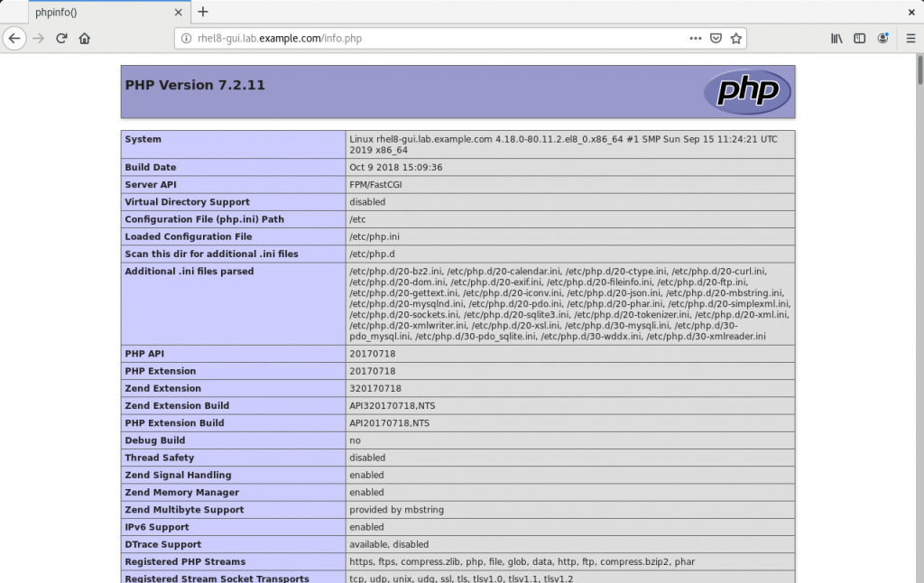Close the phpinfo() tab

coord(179,12)
